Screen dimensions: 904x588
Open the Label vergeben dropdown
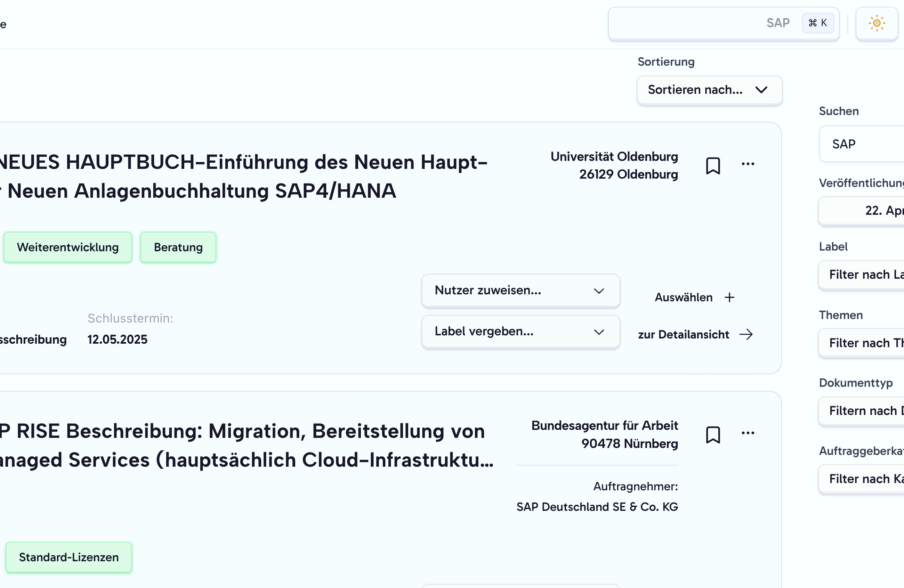pyautogui.click(x=520, y=332)
